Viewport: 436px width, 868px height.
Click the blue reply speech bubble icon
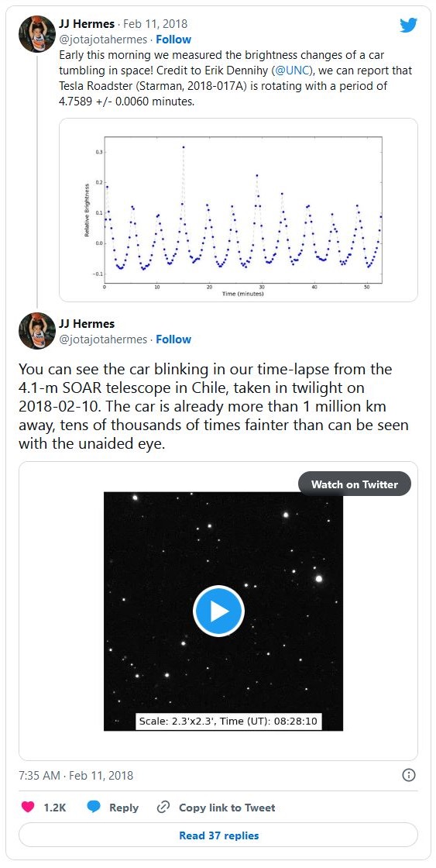click(x=94, y=807)
